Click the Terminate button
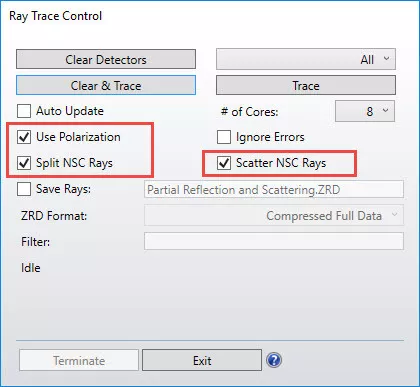The image size is (420, 387). (79, 360)
